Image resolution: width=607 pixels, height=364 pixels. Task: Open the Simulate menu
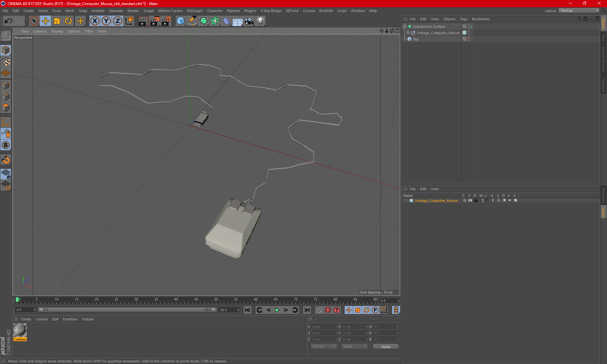point(116,11)
